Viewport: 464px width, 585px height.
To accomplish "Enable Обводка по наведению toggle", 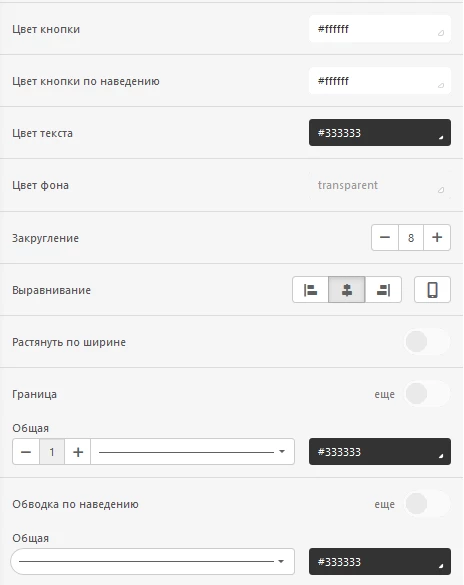I will 427,504.
